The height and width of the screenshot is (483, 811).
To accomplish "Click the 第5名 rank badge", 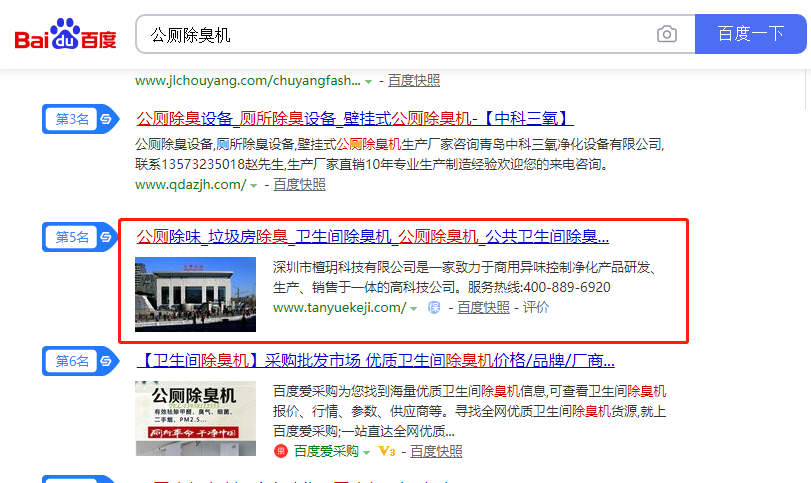I will tap(81, 237).
